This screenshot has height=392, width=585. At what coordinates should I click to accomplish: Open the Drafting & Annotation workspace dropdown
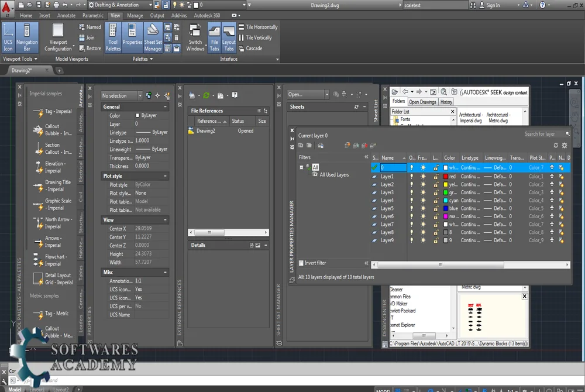120,5
